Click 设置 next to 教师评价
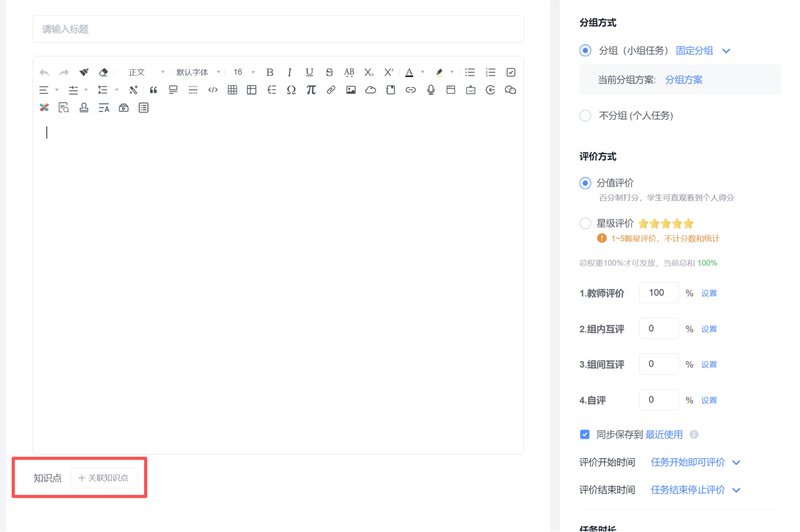Viewport: 800px width, 532px height. click(x=709, y=293)
